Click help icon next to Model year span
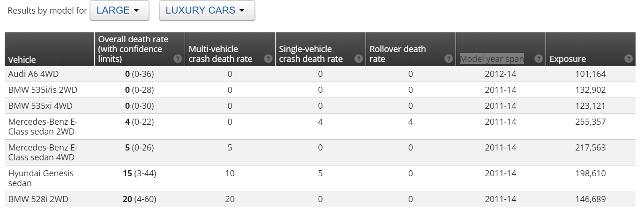 tap(539, 59)
